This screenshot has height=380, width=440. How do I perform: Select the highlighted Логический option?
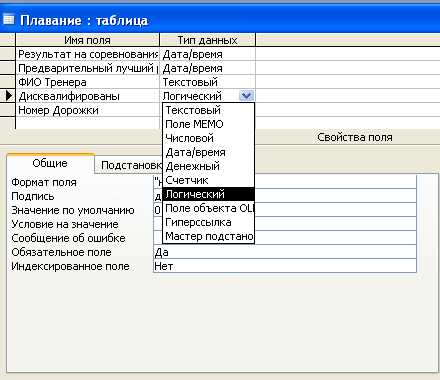click(x=208, y=194)
